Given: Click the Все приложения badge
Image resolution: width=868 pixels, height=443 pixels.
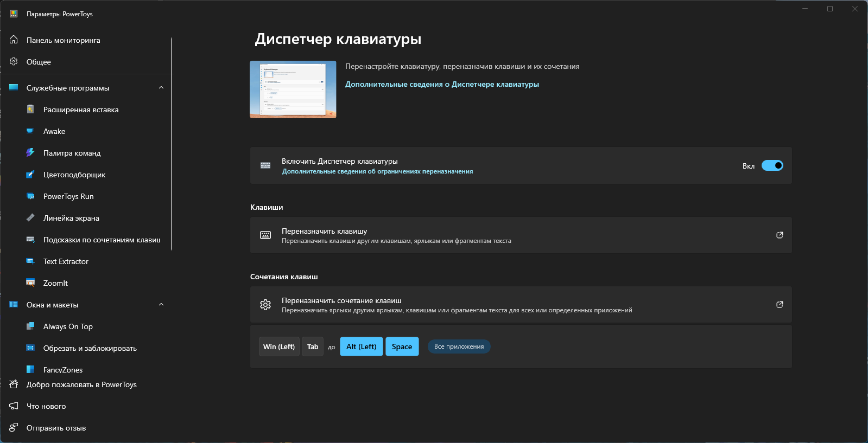Looking at the screenshot, I should tap(459, 346).
